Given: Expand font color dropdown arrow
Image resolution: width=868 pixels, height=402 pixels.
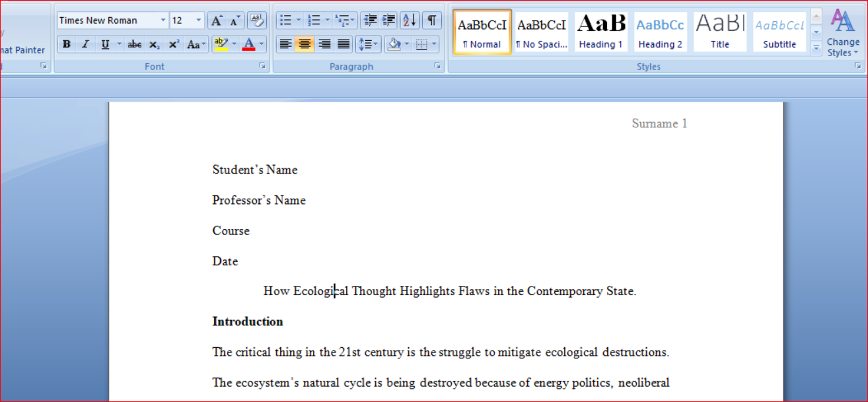Looking at the screenshot, I should click(x=261, y=44).
